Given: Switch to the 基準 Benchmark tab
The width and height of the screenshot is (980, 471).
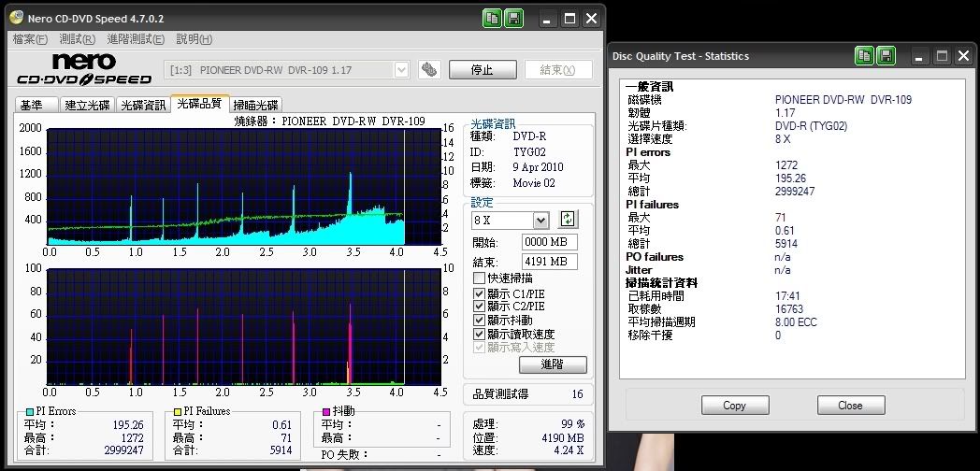Looking at the screenshot, I should point(36,105).
